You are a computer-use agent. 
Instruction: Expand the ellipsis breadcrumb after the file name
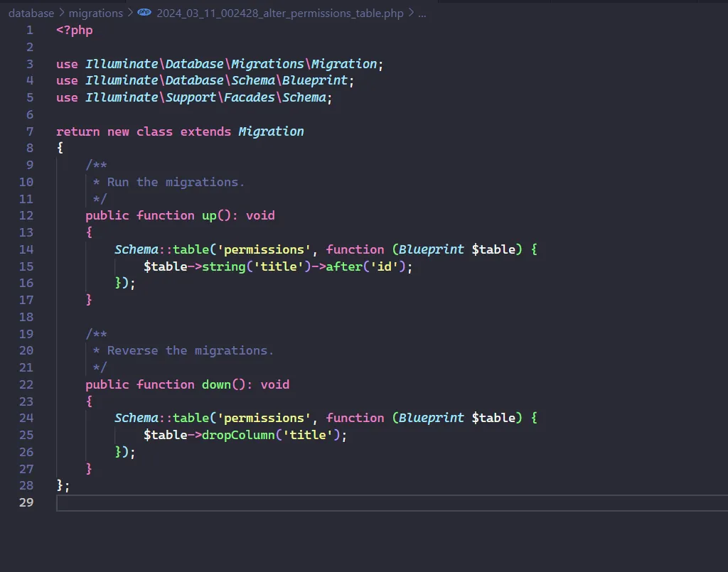(422, 13)
